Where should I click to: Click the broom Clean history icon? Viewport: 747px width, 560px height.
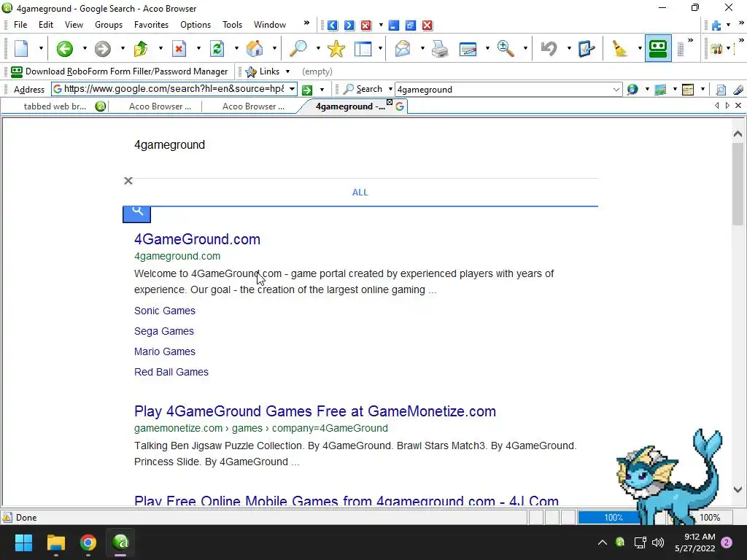tap(619, 48)
